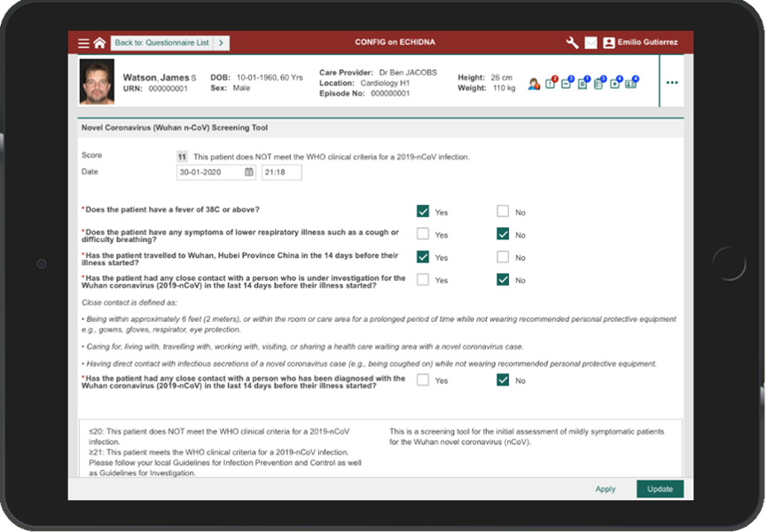The height and width of the screenshot is (532, 767).
Task: Expand the breadcrumb chevron arrow
Action: point(221,43)
